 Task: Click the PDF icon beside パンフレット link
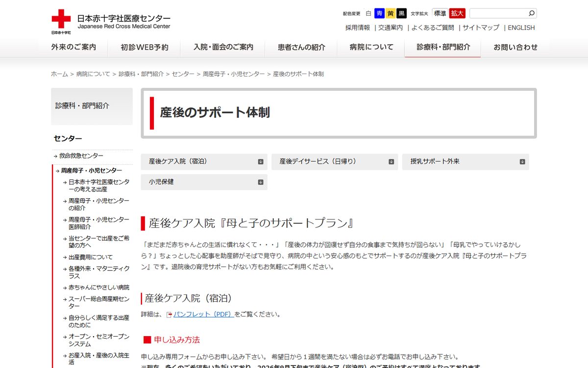pyautogui.click(x=169, y=315)
